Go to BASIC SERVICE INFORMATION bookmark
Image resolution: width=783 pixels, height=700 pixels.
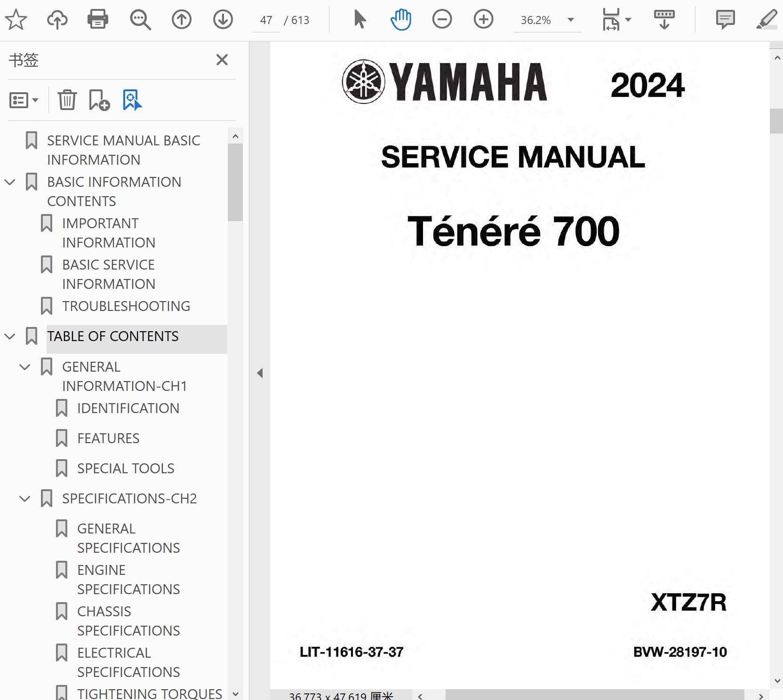(109, 274)
